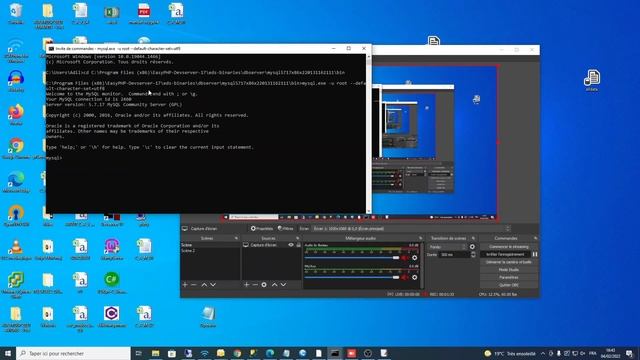Screen dimensions: 640x360
Task: Pop out the Mélangeur audio dock panel
Action: coord(420,238)
